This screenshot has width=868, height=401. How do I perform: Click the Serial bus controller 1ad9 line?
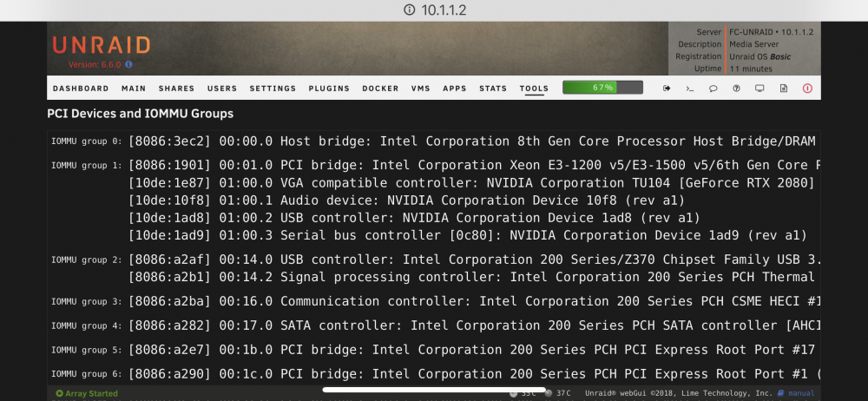point(468,235)
